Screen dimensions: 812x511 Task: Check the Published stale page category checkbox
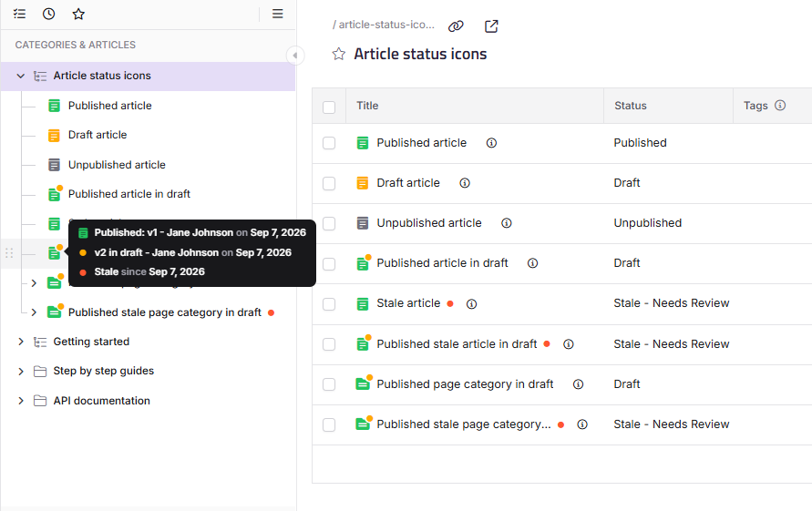(x=329, y=425)
